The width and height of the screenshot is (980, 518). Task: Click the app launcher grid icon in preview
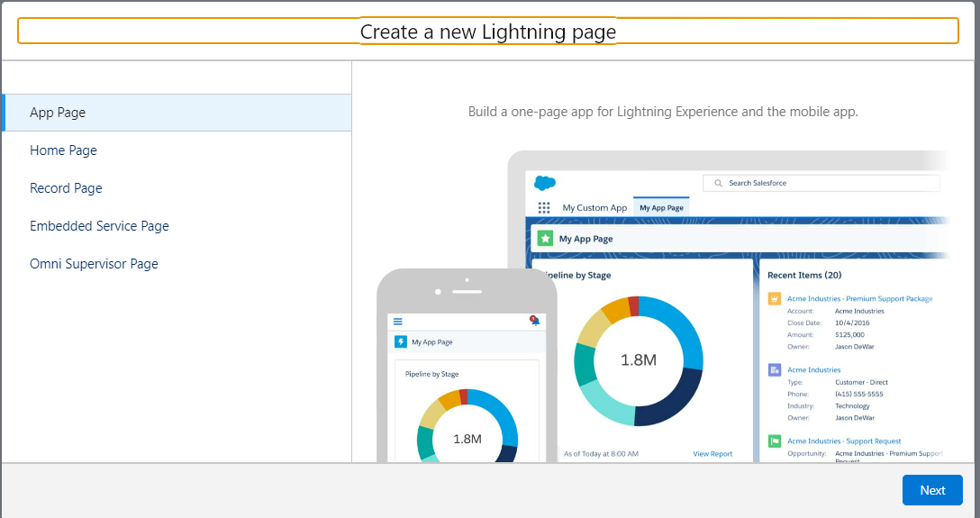tap(544, 207)
